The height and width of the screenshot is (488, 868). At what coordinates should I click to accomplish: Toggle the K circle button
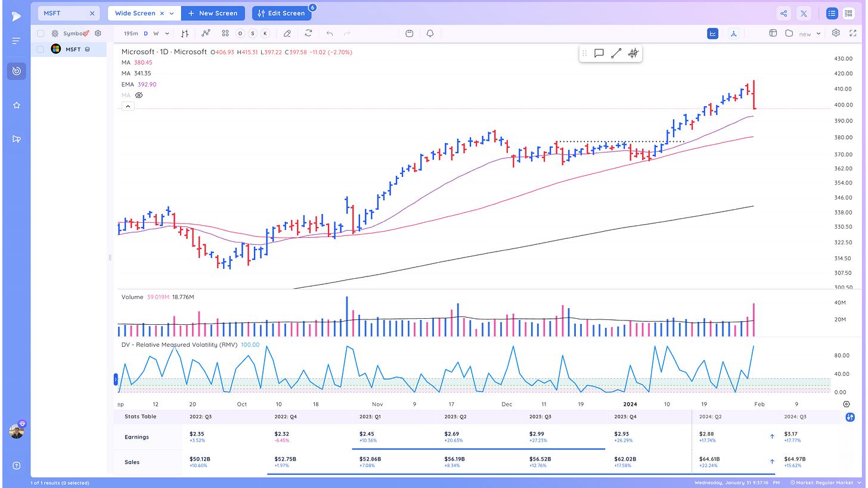coord(265,34)
